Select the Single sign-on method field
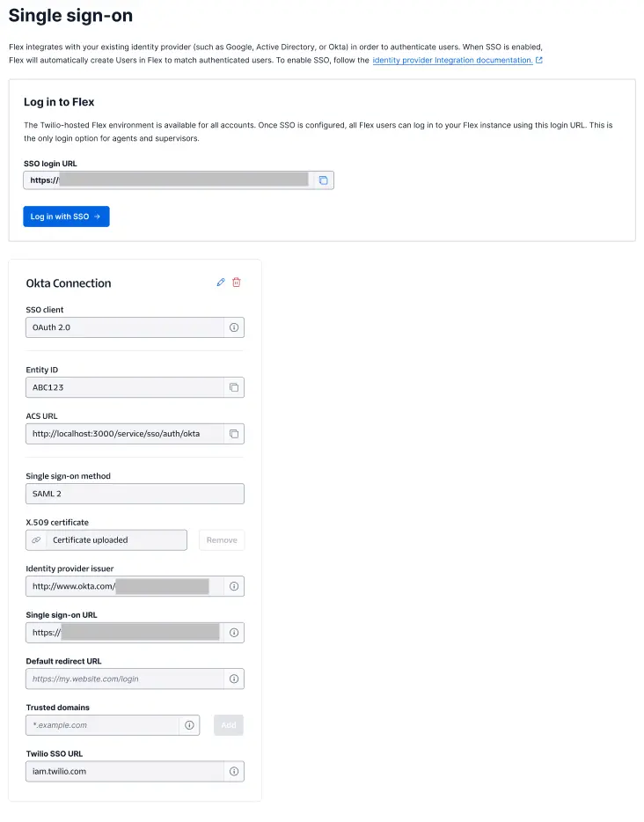Screen dimensions: 644x822 pos(135,494)
